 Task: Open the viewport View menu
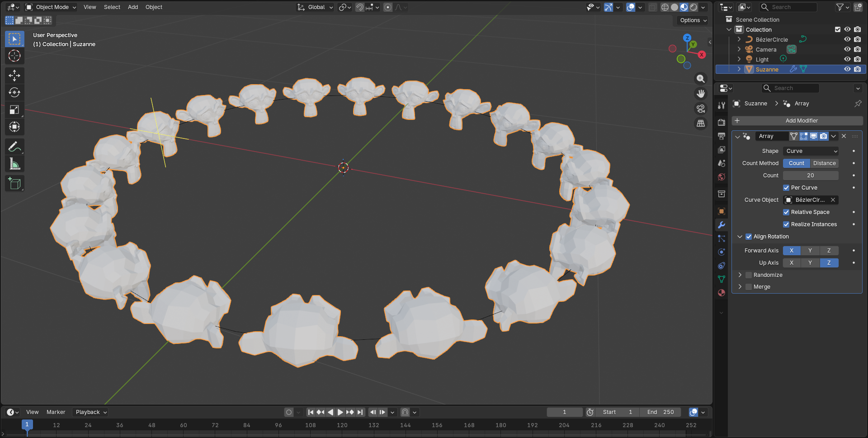click(90, 7)
